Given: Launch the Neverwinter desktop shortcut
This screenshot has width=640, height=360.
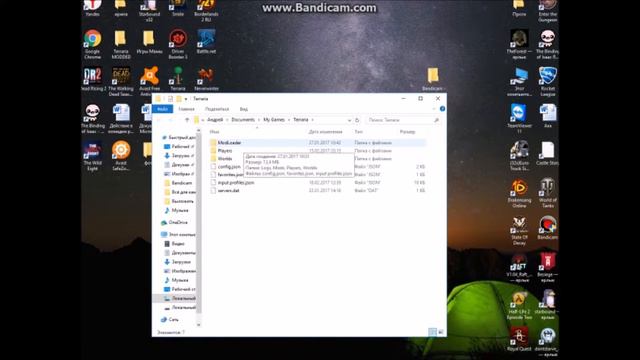Looking at the screenshot, I should pos(206,79).
